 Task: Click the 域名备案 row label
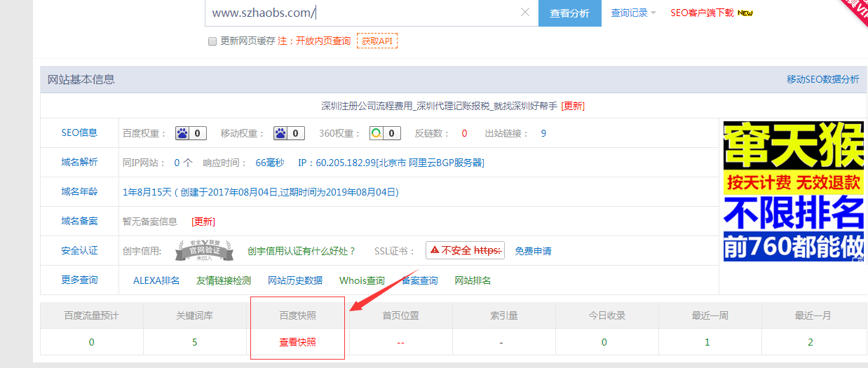tap(79, 221)
